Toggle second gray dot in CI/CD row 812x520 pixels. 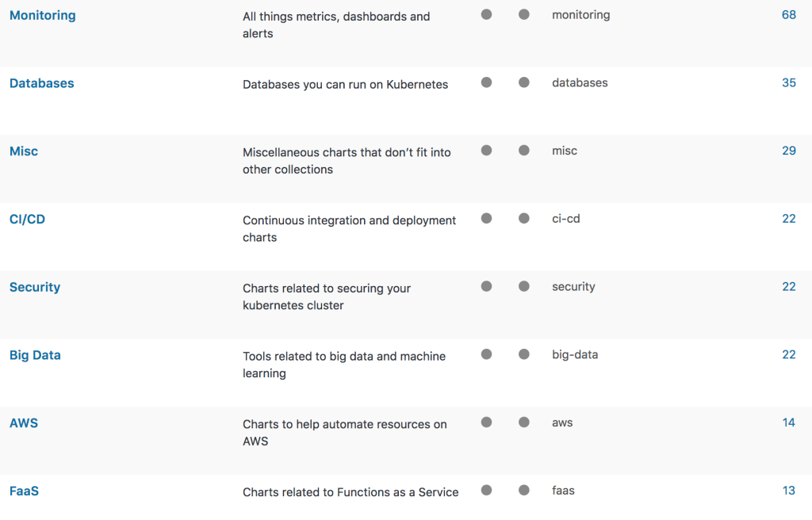[524, 218]
